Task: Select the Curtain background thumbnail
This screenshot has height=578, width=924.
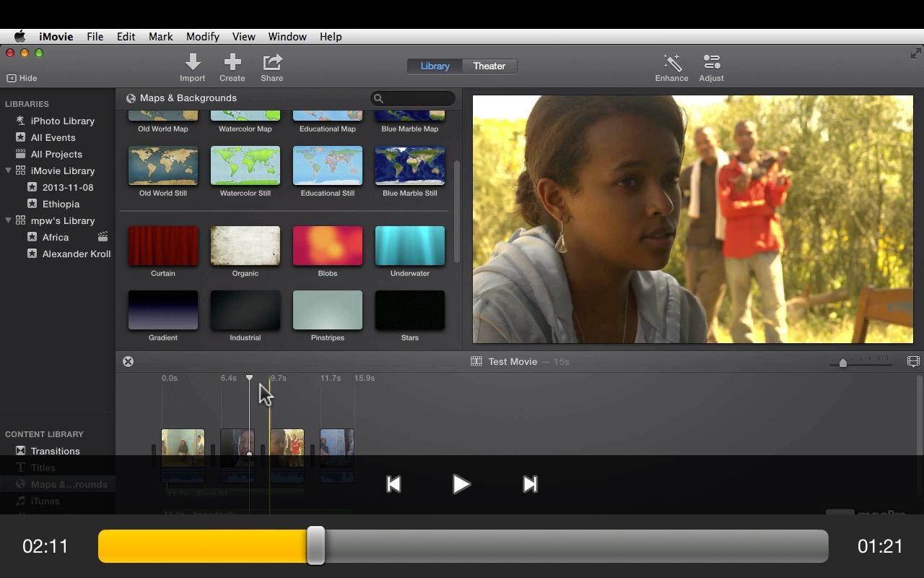Action: click(163, 246)
